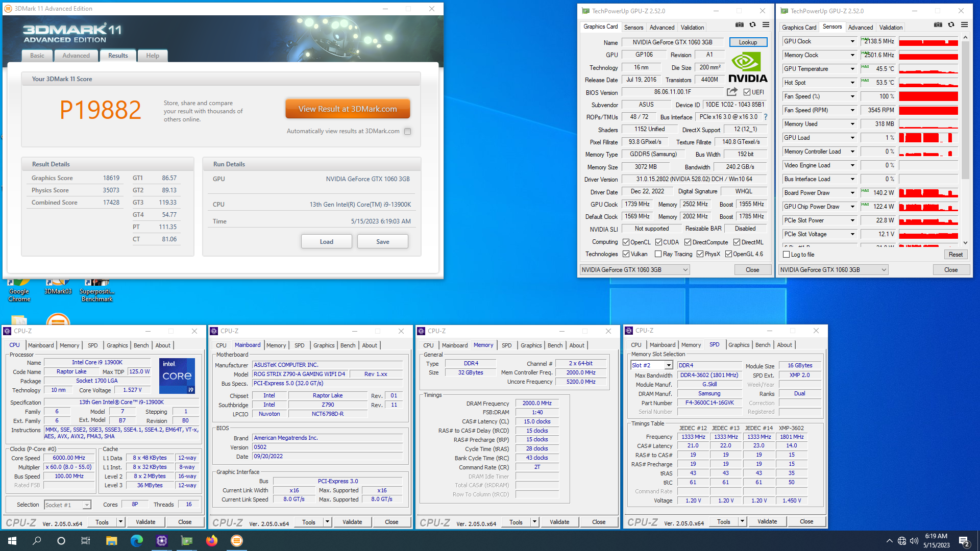This screenshot has height=551, width=980.
Task: Toggle the OpenCL checkbox
Action: pyautogui.click(x=626, y=242)
